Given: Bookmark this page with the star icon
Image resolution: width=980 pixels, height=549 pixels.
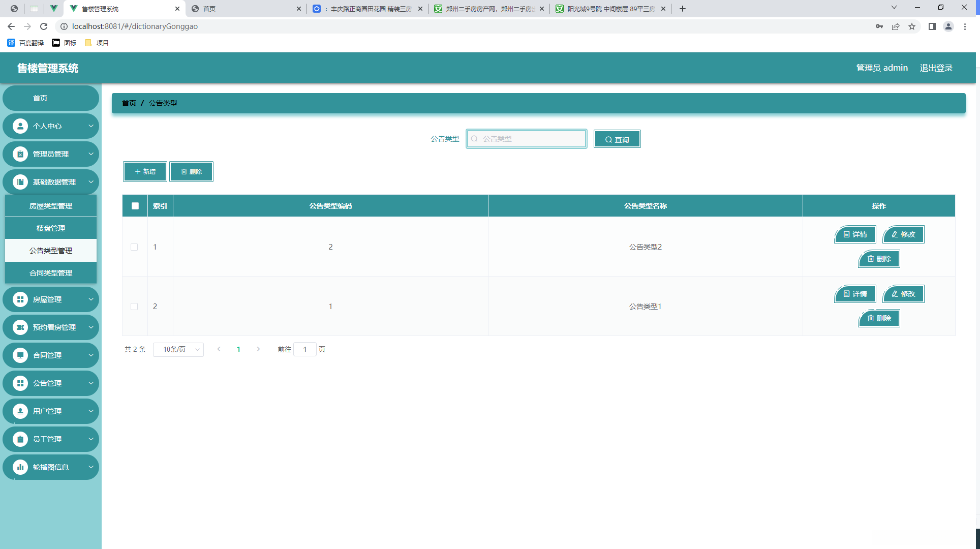Looking at the screenshot, I should pos(912,26).
